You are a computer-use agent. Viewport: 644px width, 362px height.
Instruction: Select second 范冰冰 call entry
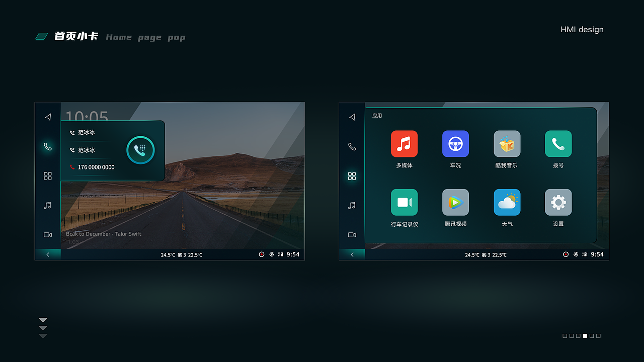point(83,150)
